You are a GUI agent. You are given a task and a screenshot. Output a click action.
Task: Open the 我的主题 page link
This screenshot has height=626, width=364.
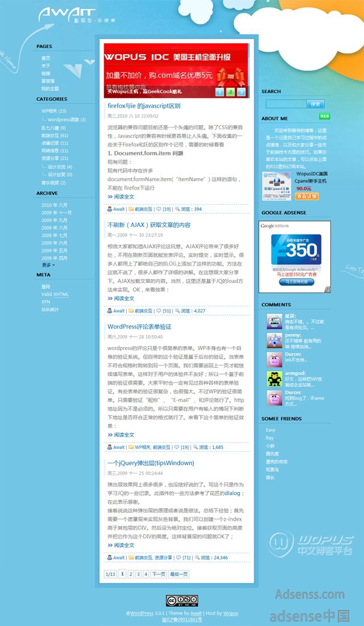coord(50,89)
